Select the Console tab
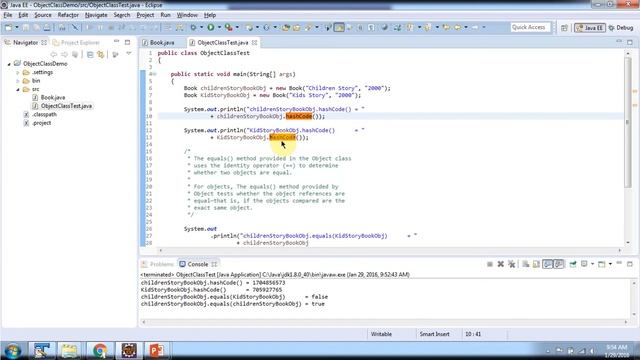Image resolution: width=640 pixels, height=360 pixels. coord(198,264)
